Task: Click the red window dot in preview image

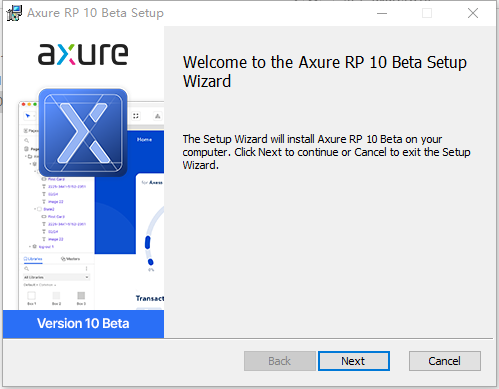Action: (23, 104)
